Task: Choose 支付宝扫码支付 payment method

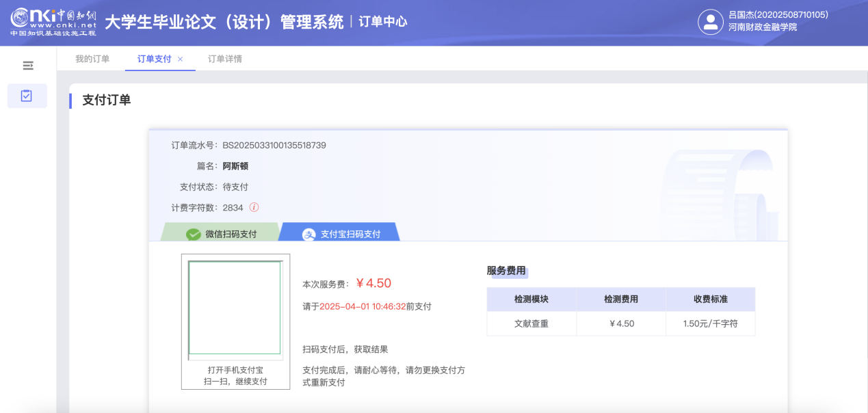Action: (x=340, y=232)
